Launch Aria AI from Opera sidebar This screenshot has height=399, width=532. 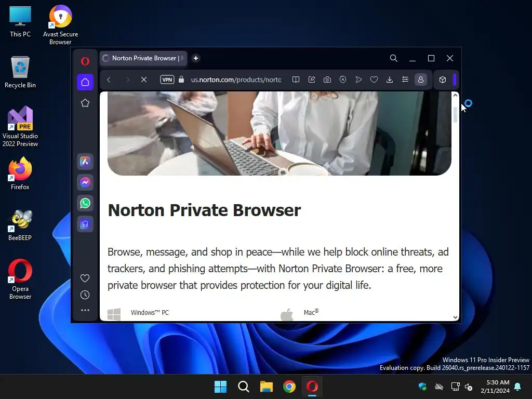pos(85,162)
